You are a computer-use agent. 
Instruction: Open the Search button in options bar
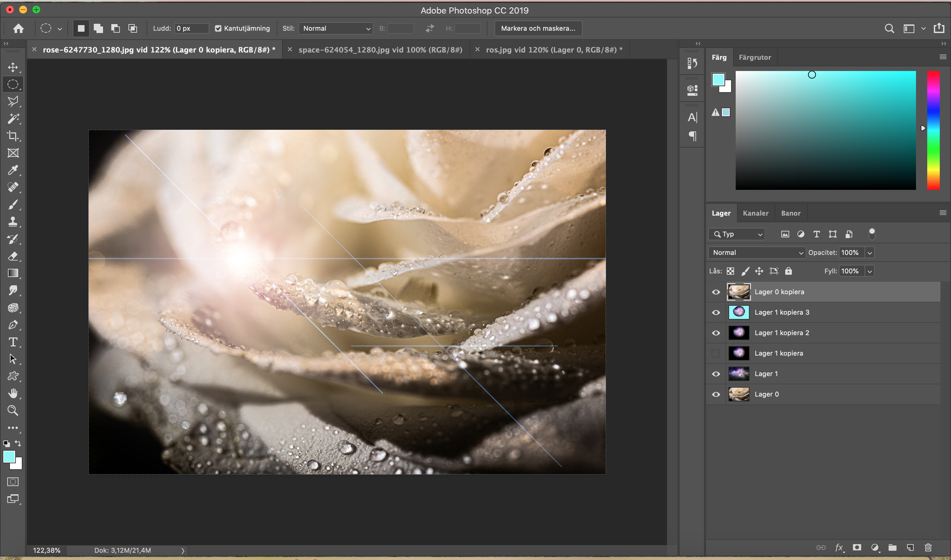point(889,29)
